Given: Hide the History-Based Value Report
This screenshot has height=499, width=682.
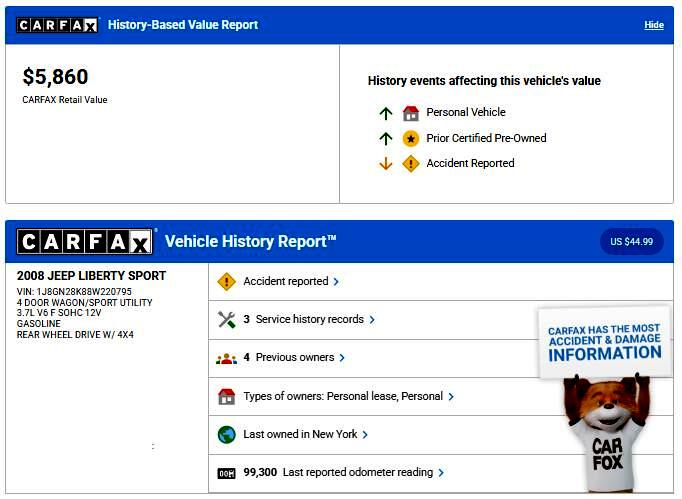Looking at the screenshot, I should 653,25.
